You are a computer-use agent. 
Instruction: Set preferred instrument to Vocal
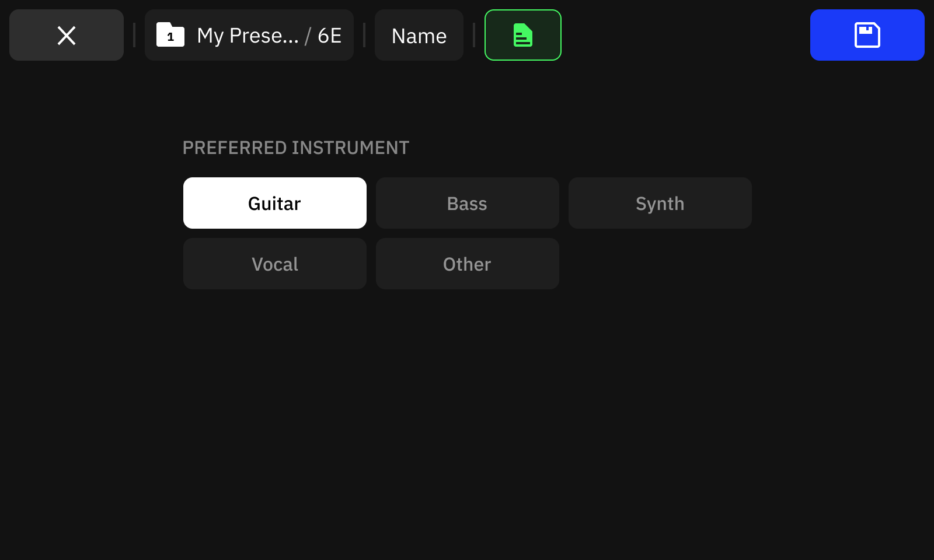click(x=275, y=264)
